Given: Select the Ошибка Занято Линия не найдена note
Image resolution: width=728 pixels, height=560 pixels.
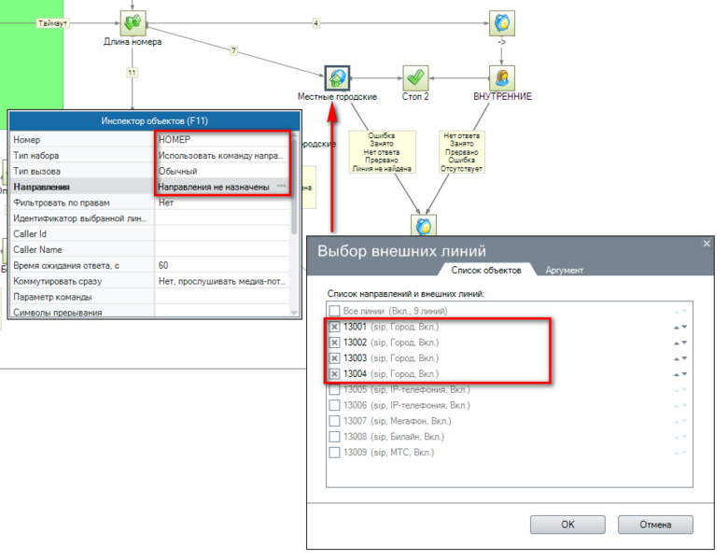Looking at the screenshot, I should tap(382, 152).
